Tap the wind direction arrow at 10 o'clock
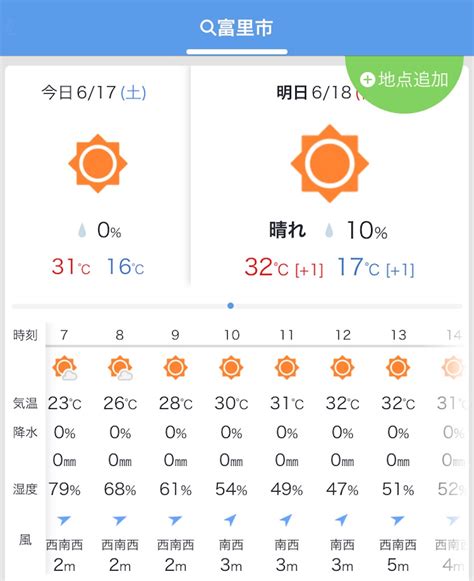Screen dimensions: 474x581 (231, 520)
